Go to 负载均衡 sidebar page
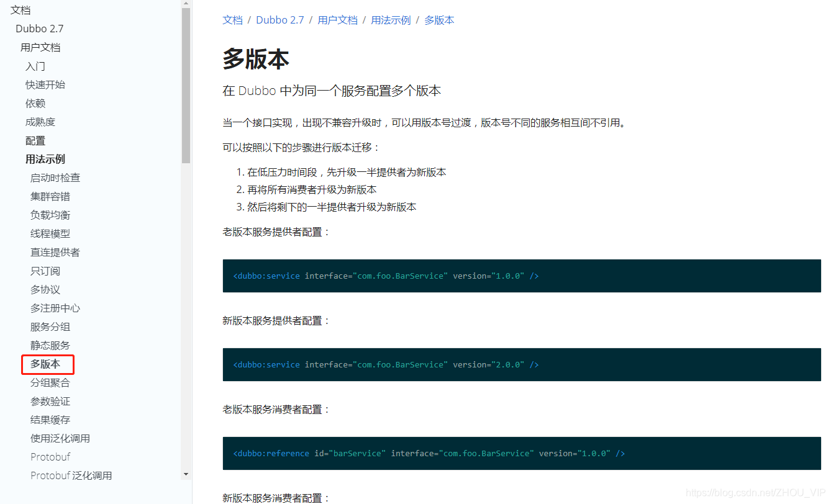The width and height of the screenshot is (831, 504). tap(50, 215)
